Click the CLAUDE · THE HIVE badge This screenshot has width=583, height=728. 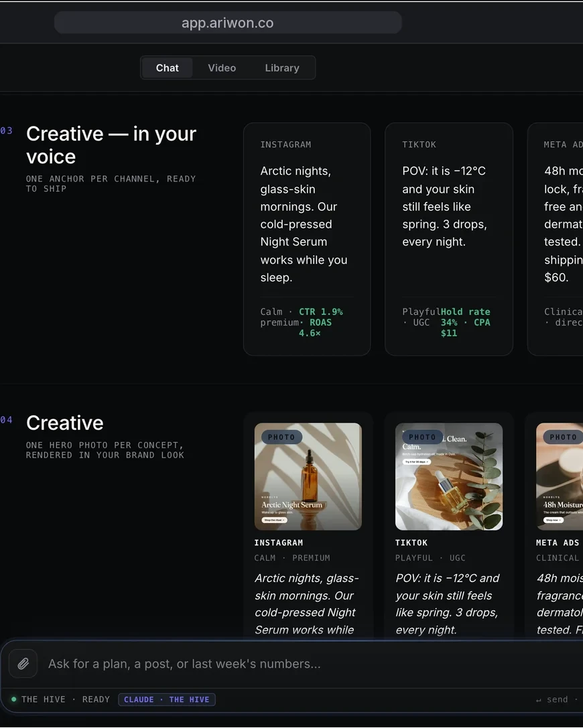167,699
